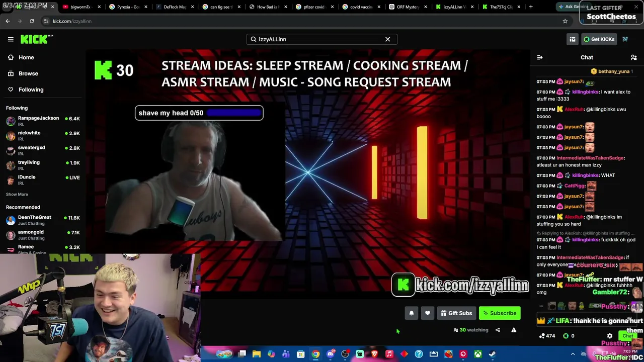Viewport: 644px width, 362px height.
Task: Show hidden system tray icons
Action: (x=573, y=354)
